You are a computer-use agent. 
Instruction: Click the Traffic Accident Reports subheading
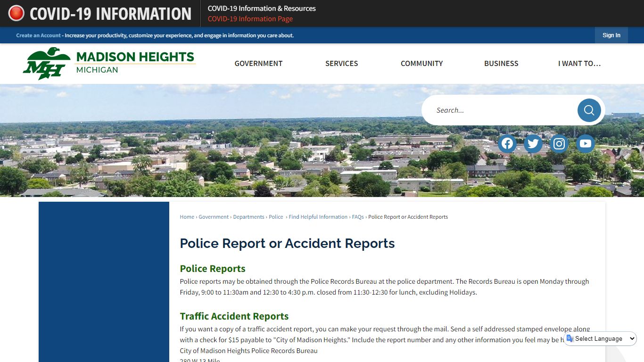234,316
